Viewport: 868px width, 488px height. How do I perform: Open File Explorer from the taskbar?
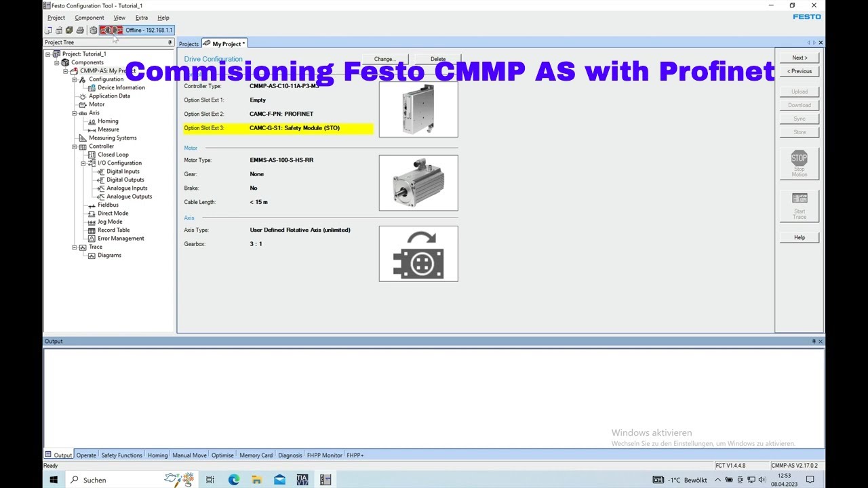257,480
